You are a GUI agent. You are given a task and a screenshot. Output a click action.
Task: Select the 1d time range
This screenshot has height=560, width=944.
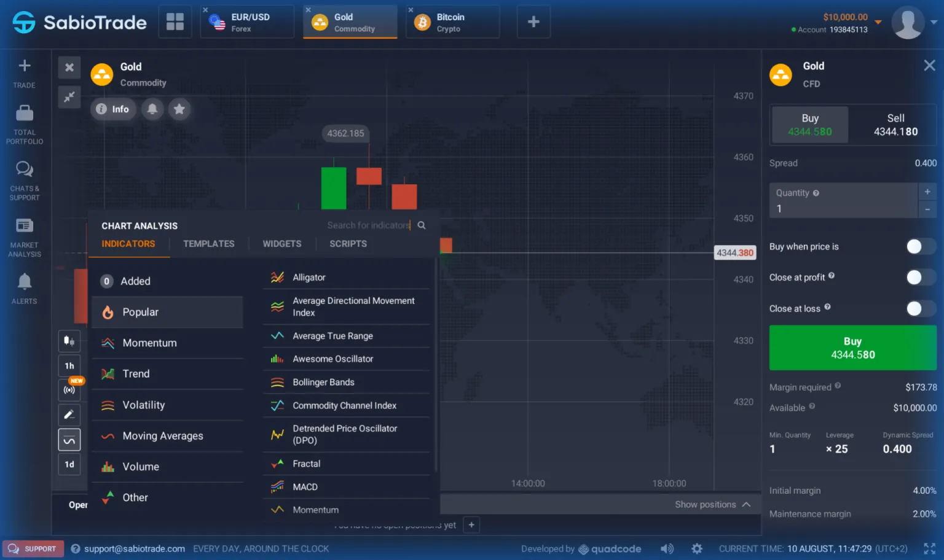(69, 464)
